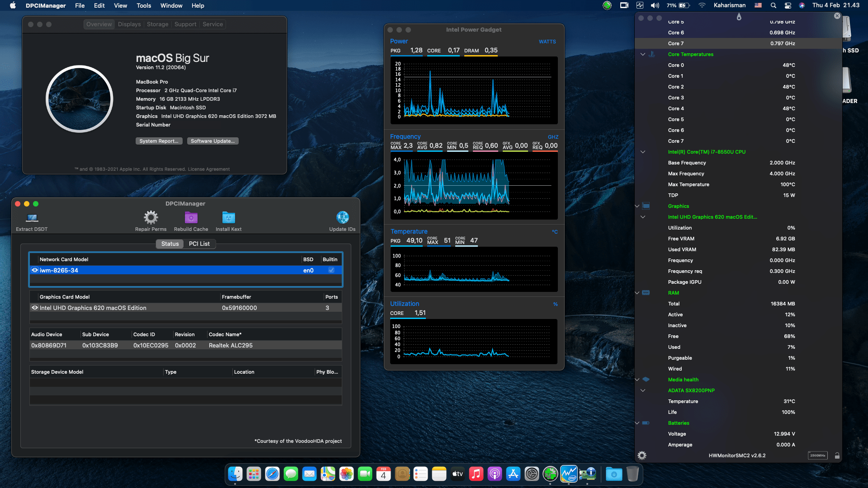Select the Repair Perms gear icon
This screenshot has height=488, width=868.
pos(150,218)
